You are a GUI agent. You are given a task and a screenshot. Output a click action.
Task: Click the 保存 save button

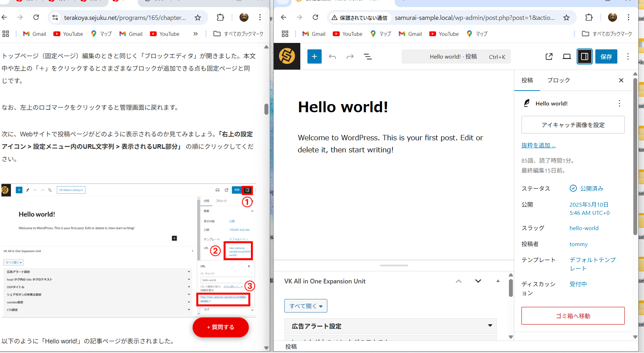[x=606, y=56]
